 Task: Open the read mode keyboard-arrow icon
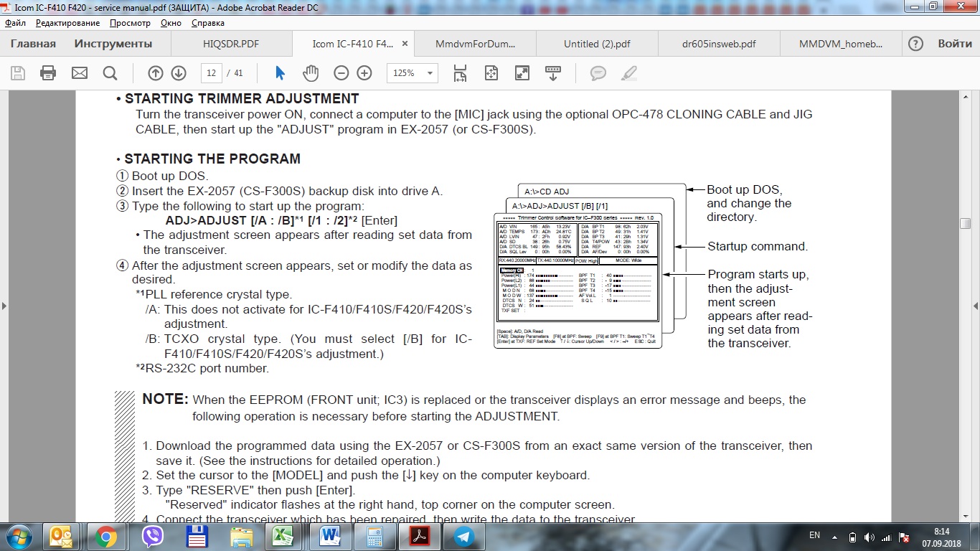pyautogui.click(x=553, y=73)
